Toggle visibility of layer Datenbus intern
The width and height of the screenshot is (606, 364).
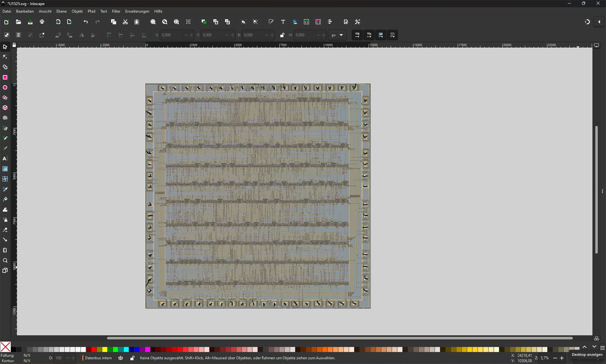point(121,358)
